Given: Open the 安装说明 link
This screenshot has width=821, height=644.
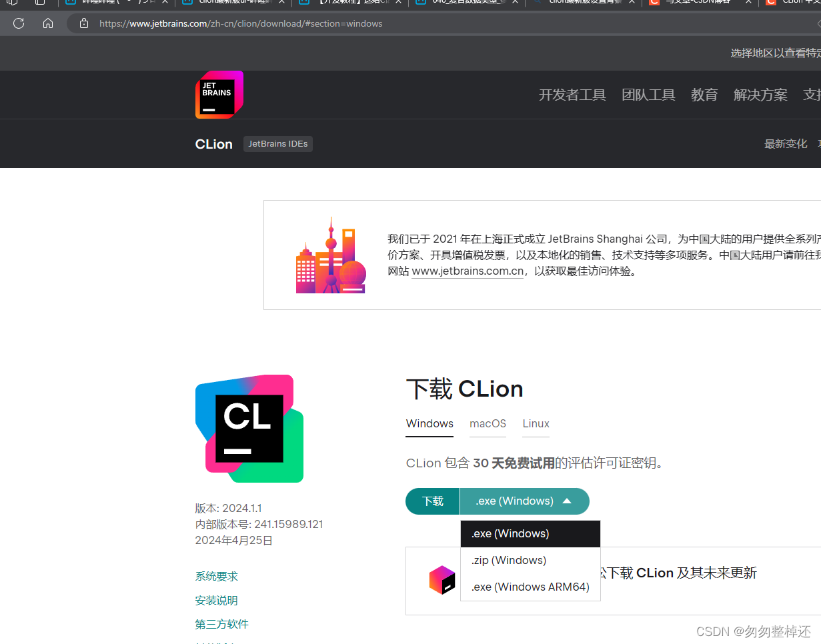Looking at the screenshot, I should click(x=216, y=601).
